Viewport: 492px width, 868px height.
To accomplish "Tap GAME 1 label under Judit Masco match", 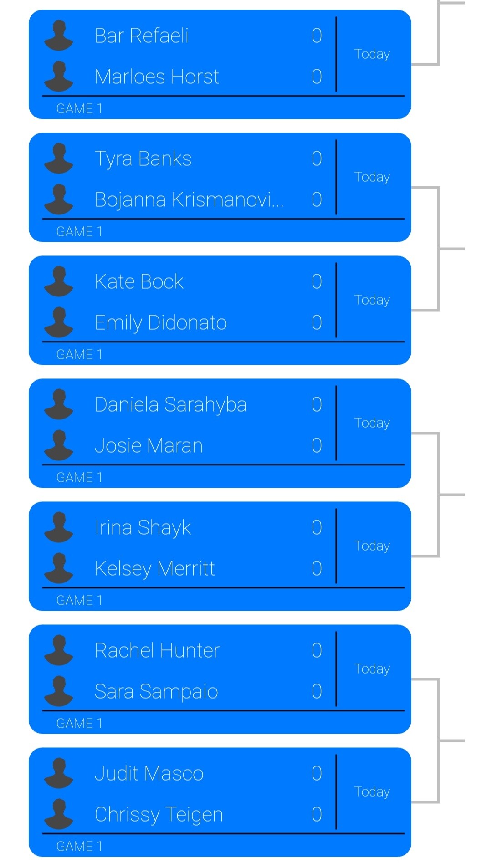I will 79,847.
